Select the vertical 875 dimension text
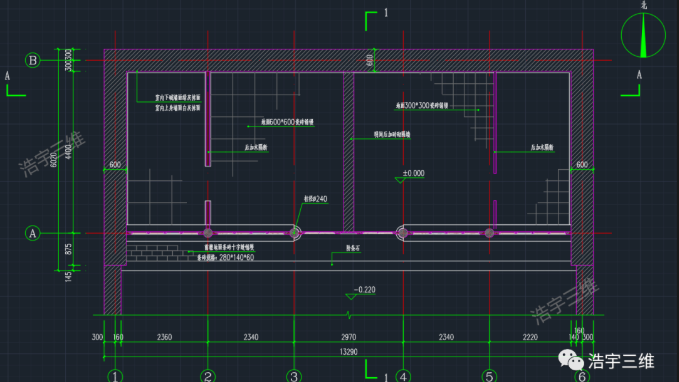679x382 pixels. (x=68, y=249)
